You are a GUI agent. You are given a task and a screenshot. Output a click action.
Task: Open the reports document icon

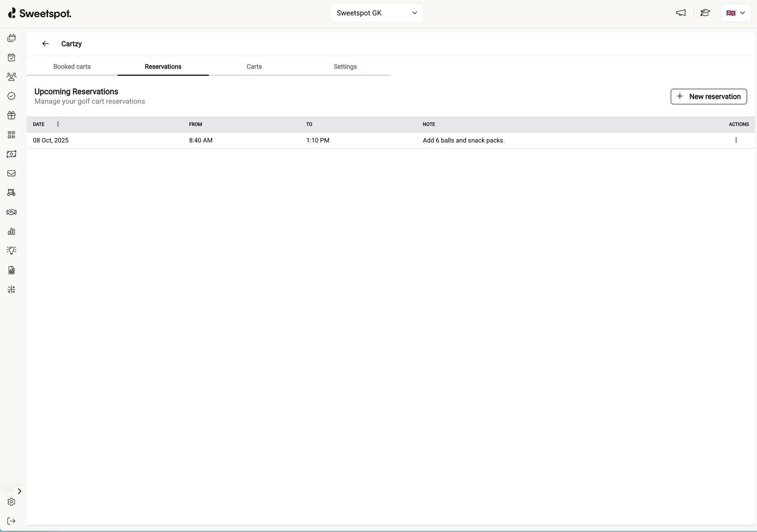(11, 270)
